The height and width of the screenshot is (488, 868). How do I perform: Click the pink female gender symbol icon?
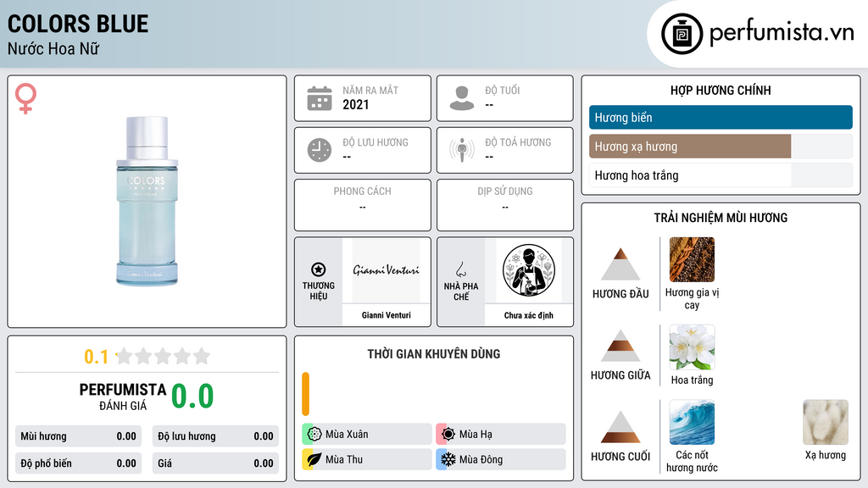tap(25, 98)
